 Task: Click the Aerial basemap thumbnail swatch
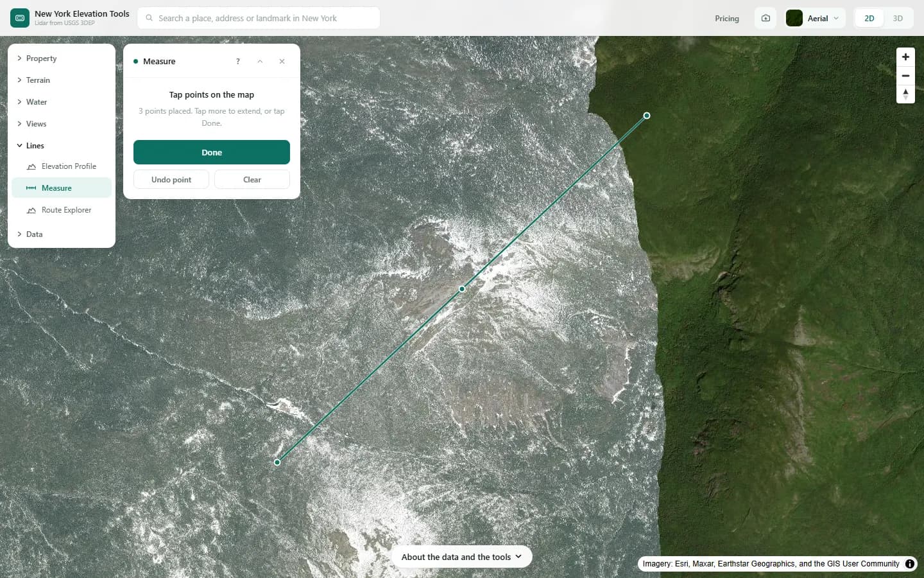(x=794, y=18)
